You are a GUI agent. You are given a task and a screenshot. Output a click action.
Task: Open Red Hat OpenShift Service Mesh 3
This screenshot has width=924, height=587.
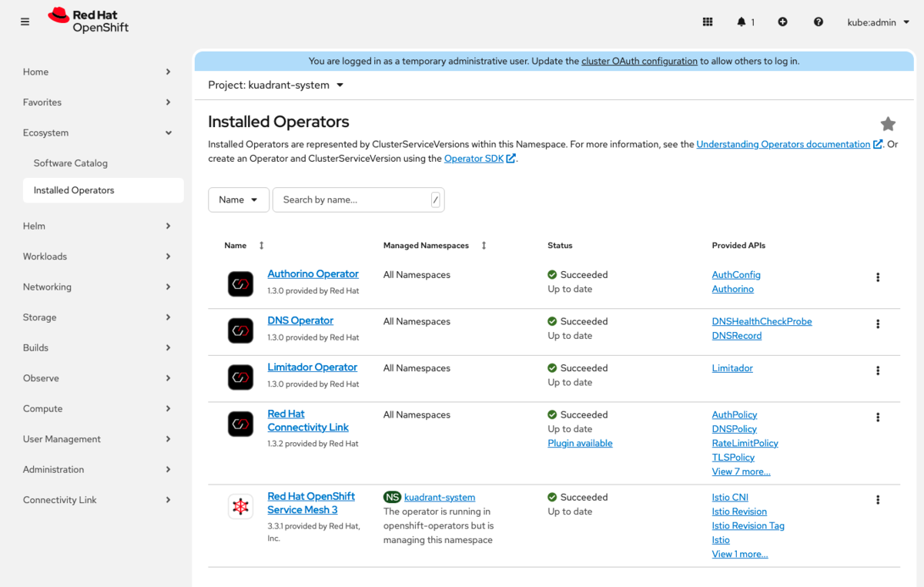point(311,503)
